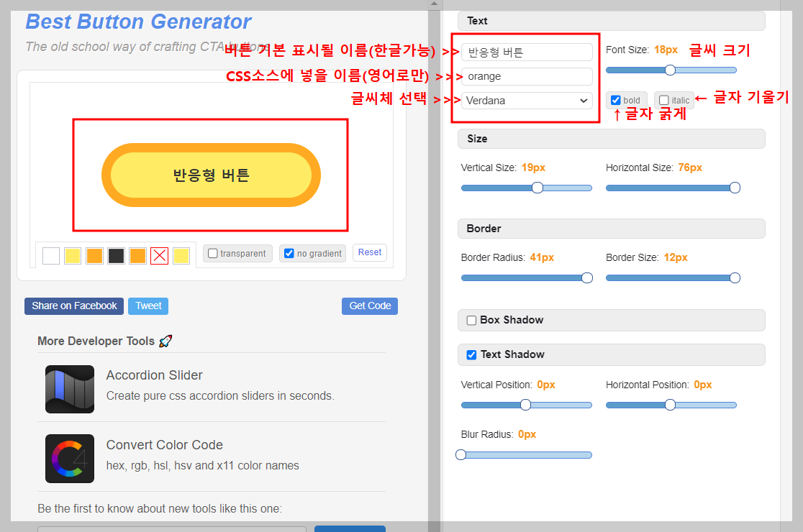Click the Accordion Slider tool icon
Image resolution: width=803 pixels, height=532 pixels.
[x=69, y=390]
